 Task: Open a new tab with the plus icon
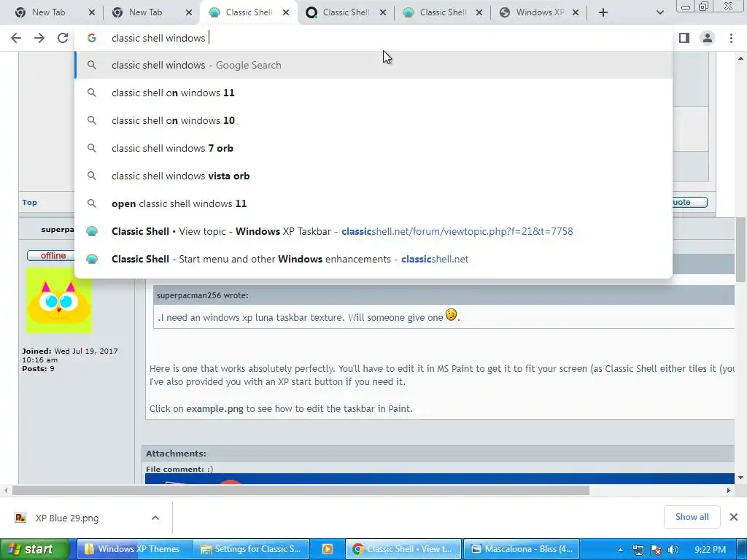[603, 12]
